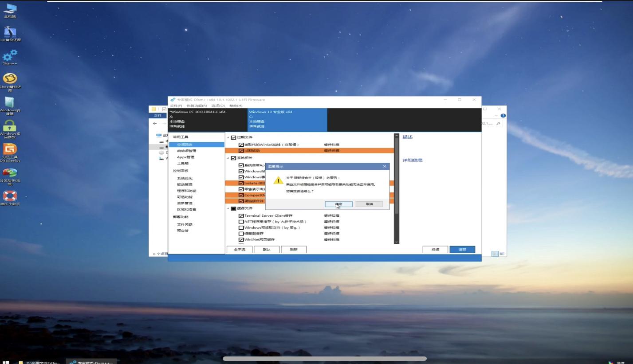Expand Explorer ribbon chevron near help icon
Image resolution: width=633 pixels, height=364 pixels.
point(496,116)
